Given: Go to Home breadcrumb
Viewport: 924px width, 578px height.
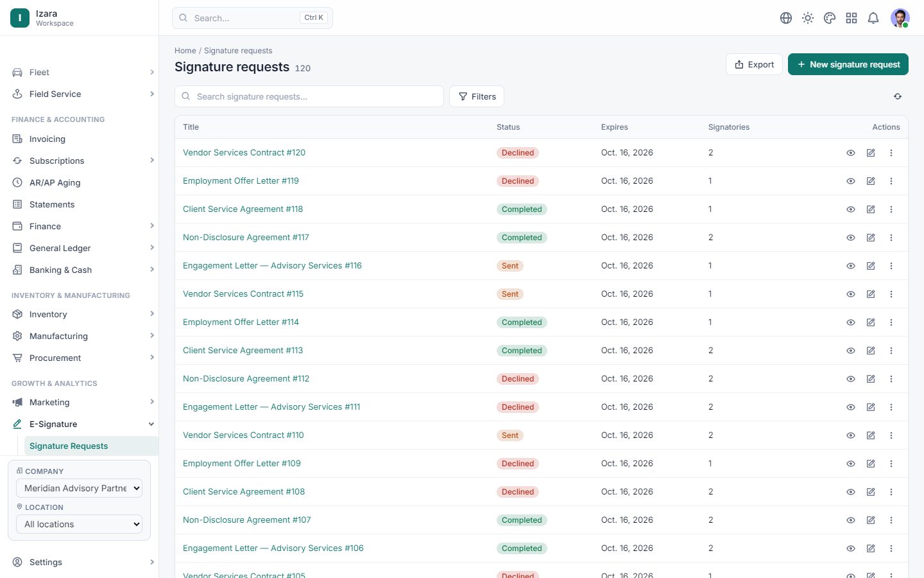Looking at the screenshot, I should click(185, 51).
